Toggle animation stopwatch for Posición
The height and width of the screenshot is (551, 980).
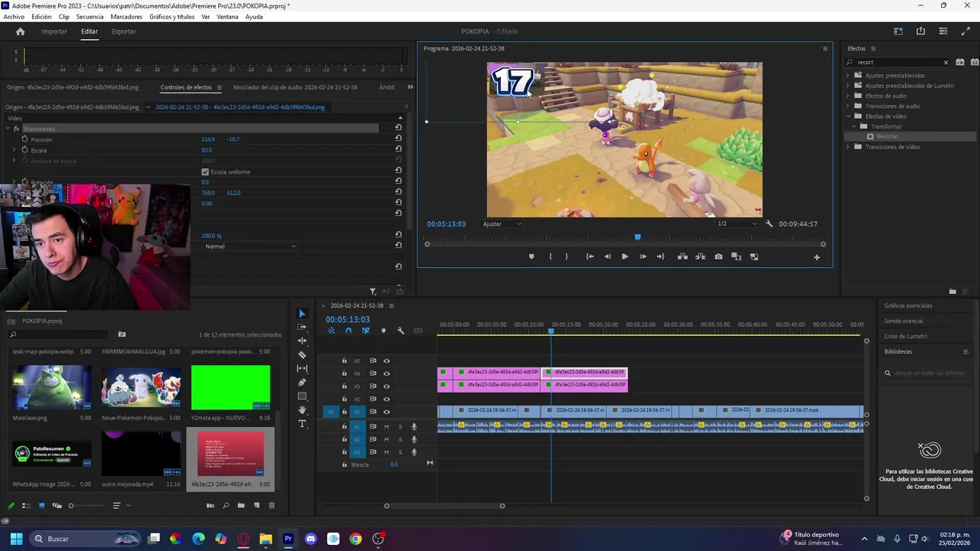[x=24, y=139]
